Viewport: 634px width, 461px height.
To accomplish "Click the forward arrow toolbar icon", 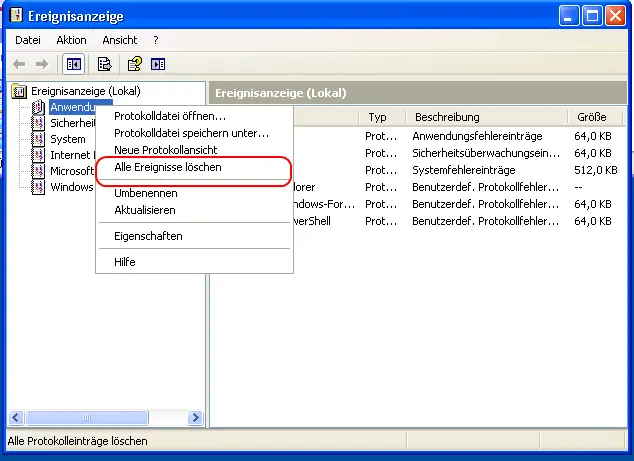I will pyautogui.click(x=42, y=64).
